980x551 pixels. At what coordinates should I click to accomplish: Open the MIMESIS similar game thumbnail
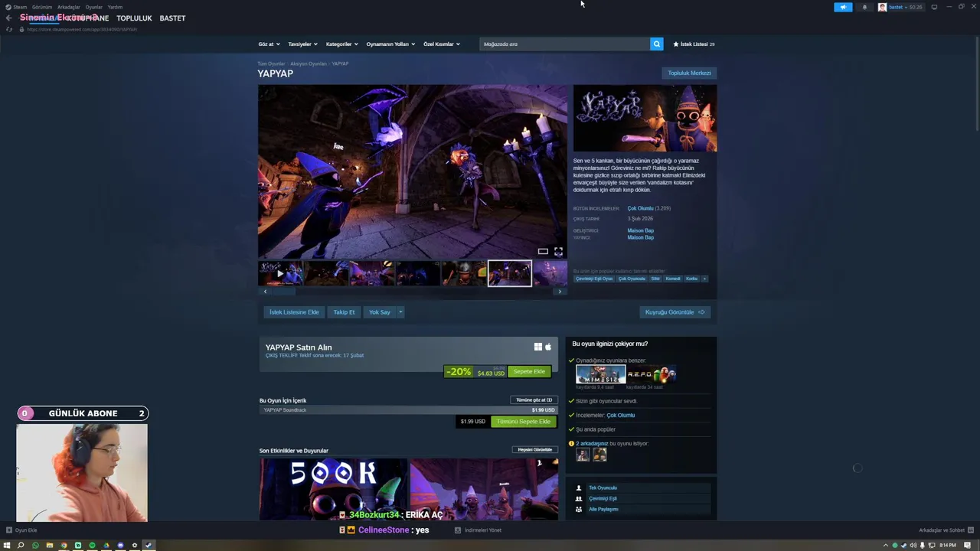tap(601, 374)
